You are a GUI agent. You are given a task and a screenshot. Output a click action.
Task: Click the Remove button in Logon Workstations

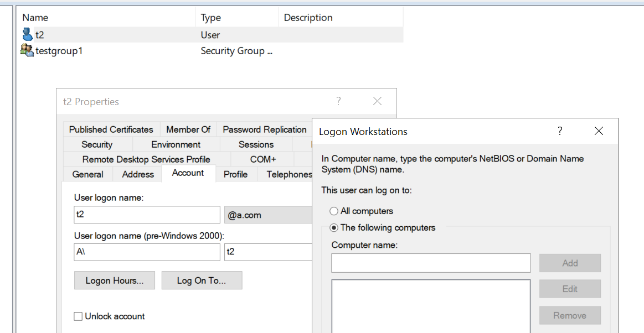point(570,315)
